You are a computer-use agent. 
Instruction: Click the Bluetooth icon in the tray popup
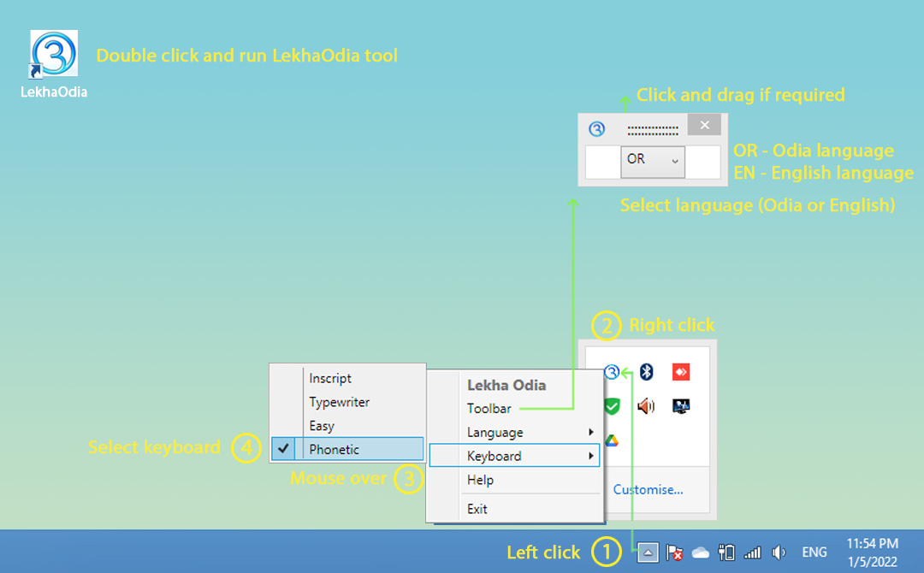click(647, 372)
